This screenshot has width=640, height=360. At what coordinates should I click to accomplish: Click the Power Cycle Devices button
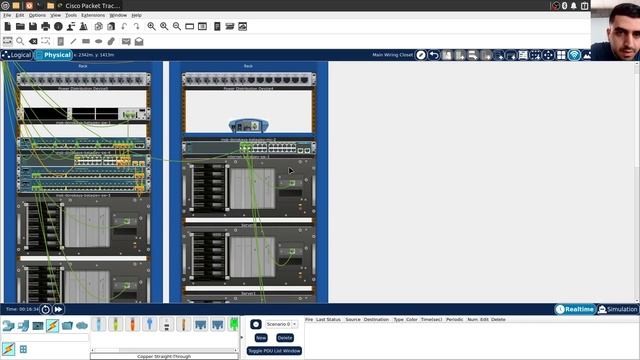(x=45, y=309)
